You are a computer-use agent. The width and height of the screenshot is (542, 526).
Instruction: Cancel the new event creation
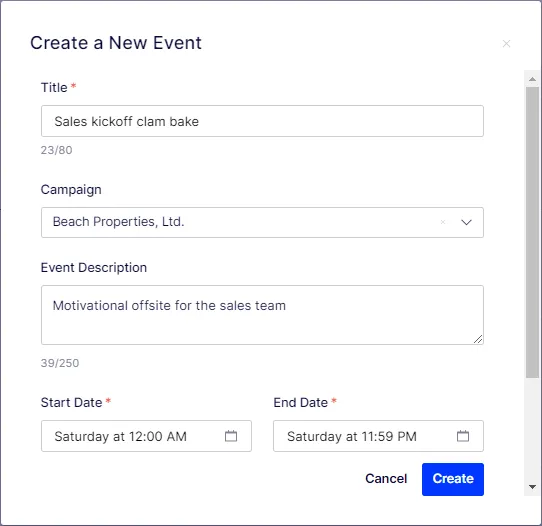point(386,479)
